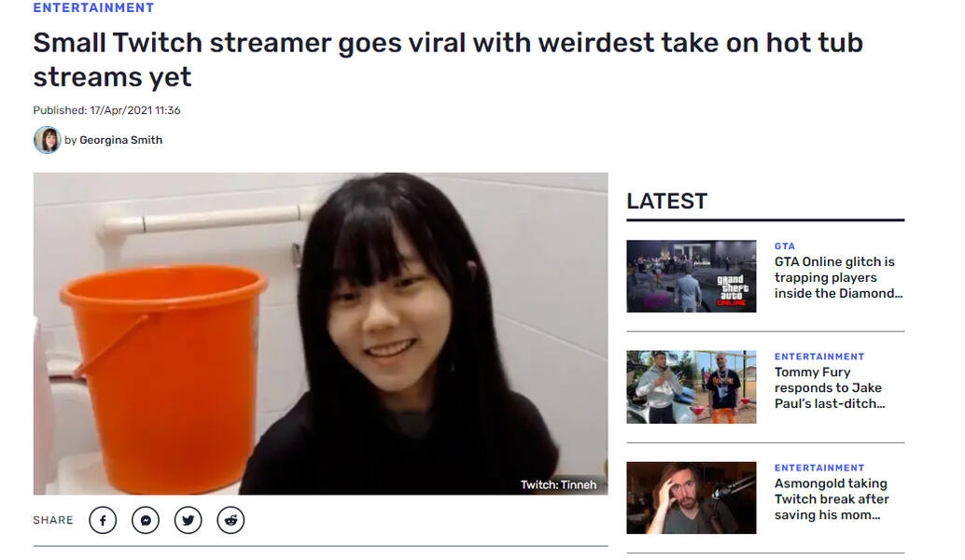The height and width of the screenshot is (560, 965).
Task: Share via the Messenger icon
Action: [146, 520]
